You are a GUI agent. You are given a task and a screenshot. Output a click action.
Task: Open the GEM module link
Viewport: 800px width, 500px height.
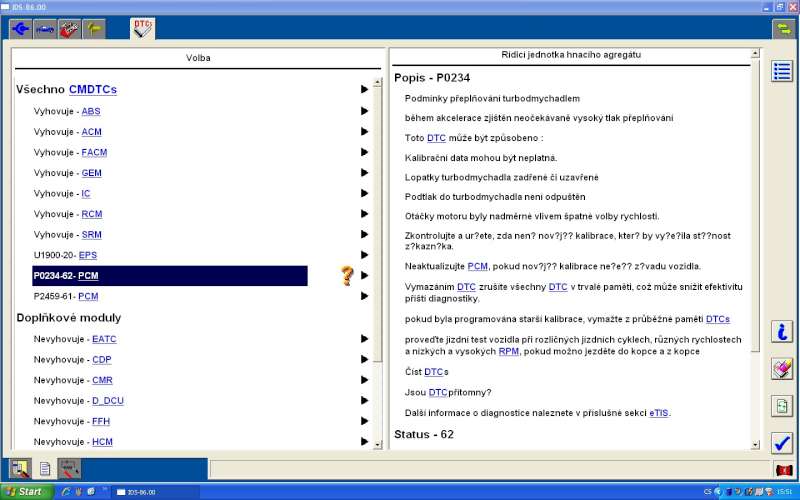pos(92,173)
